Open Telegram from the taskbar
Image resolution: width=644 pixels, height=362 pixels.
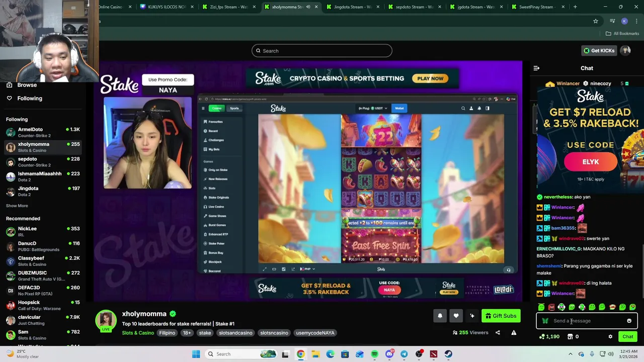tap(404, 354)
